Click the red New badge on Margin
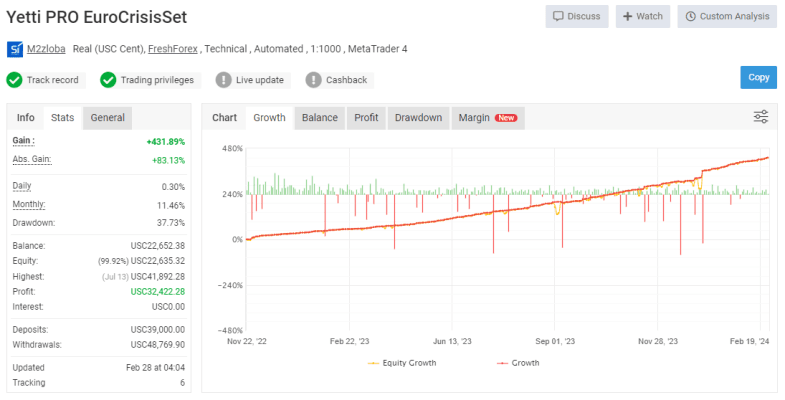Image resolution: width=785 pixels, height=400 pixels. coord(506,118)
